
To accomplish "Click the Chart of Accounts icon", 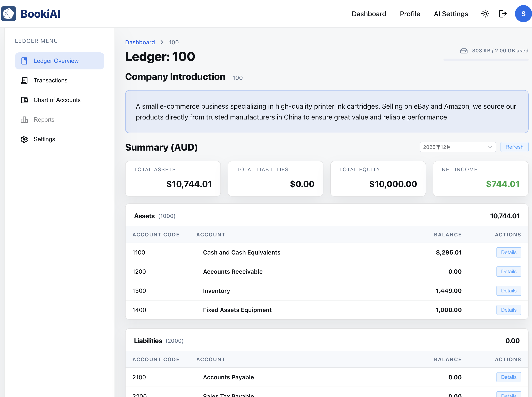I will (24, 100).
